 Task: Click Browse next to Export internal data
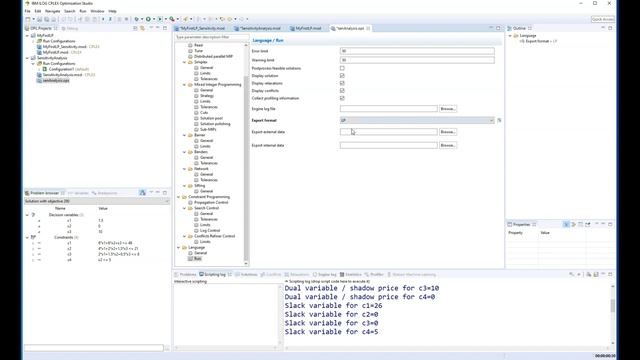(x=448, y=145)
